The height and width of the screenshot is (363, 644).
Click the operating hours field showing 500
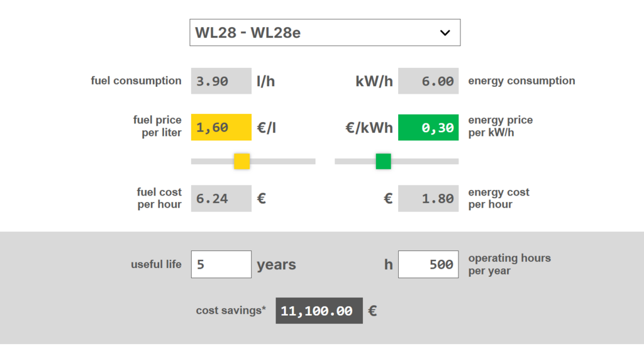pyautogui.click(x=428, y=264)
